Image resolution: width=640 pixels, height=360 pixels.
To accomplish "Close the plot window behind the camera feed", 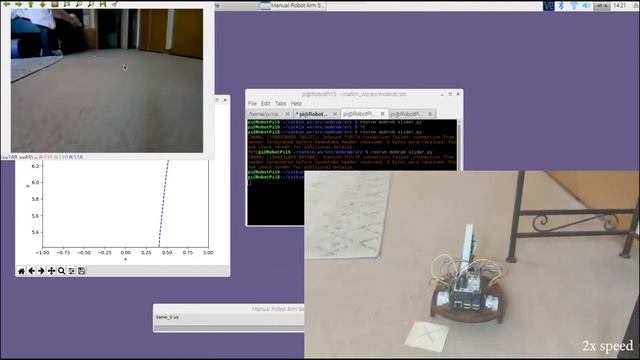I will 225,100.
